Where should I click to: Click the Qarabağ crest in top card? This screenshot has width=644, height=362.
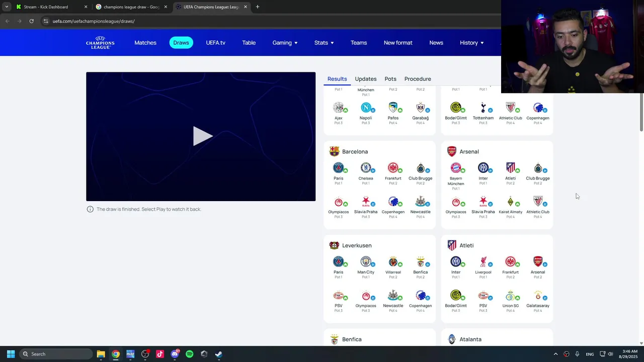click(420, 108)
